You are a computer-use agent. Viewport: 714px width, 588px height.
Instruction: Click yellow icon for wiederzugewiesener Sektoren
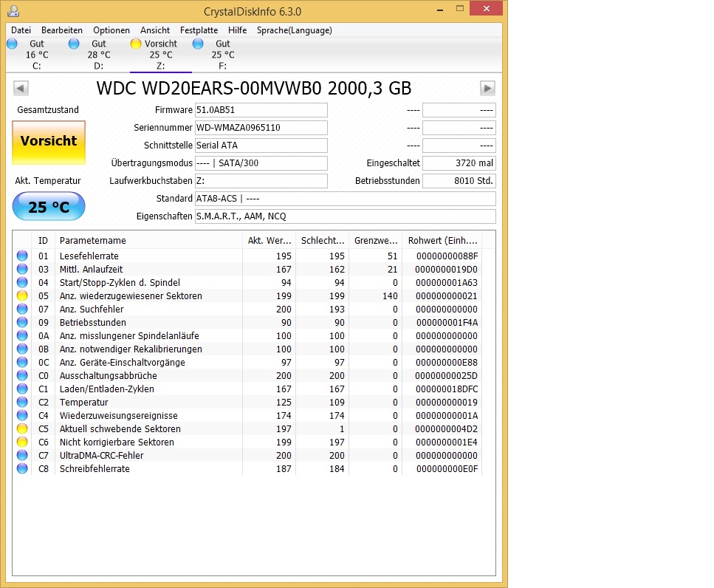(22, 295)
